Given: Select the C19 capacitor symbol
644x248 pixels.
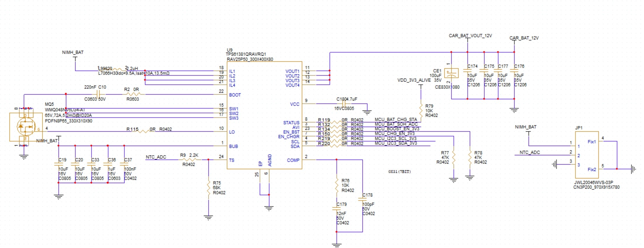Looking at the screenshot, I should pyautogui.click(x=59, y=164).
